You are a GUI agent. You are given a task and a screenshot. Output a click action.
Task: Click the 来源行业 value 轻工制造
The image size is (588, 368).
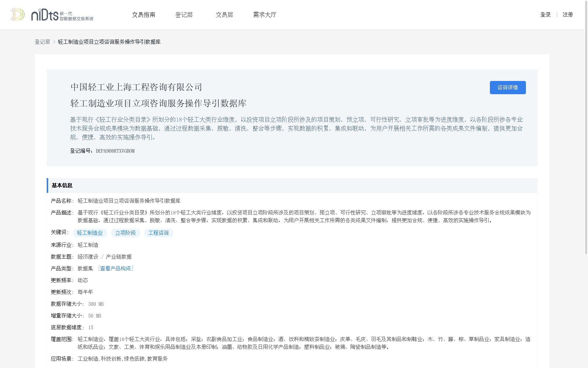[x=88, y=245]
